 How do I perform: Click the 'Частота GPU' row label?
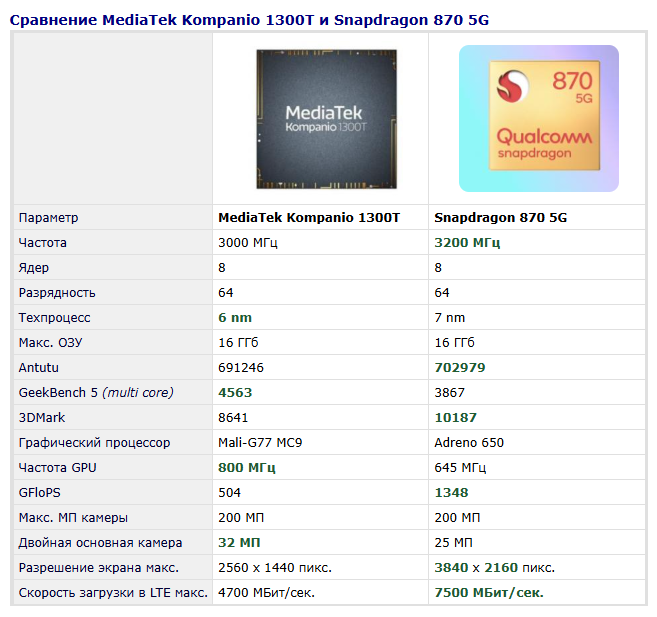click(x=57, y=467)
